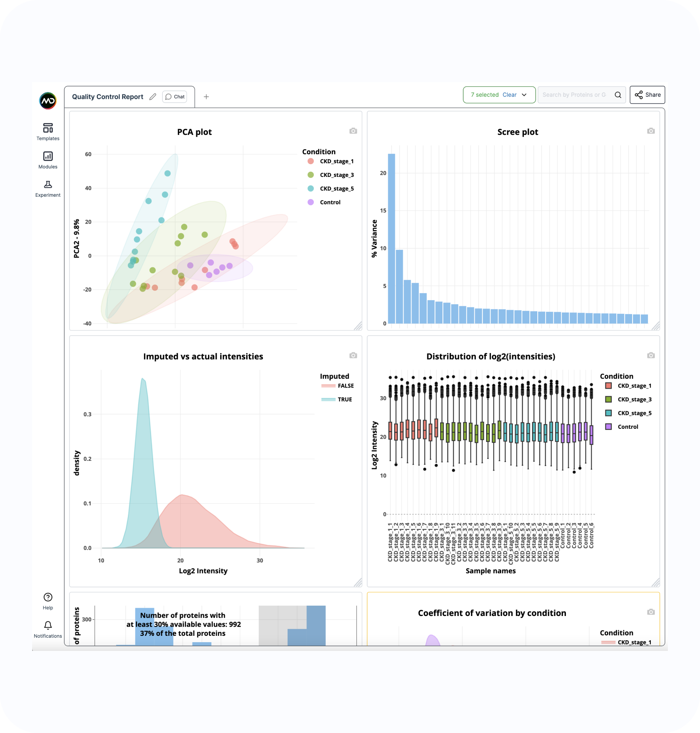Click the PCA plot title
The image size is (700, 733).
tap(194, 132)
